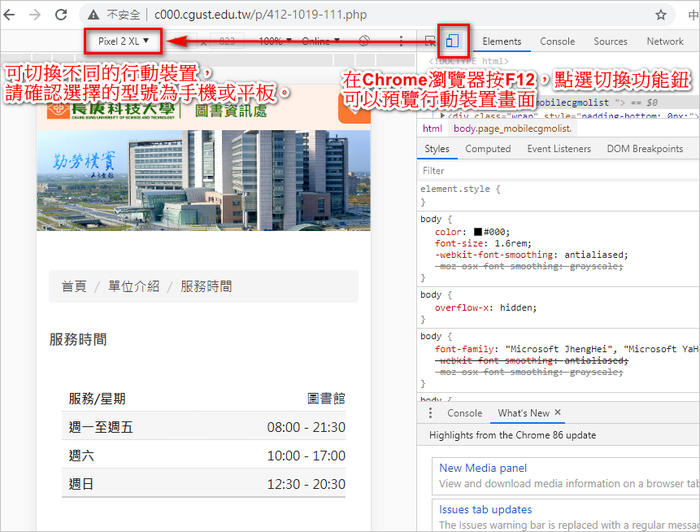Image resolution: width=700 pixels, height=532 pixels.
Task: Select html in the DOM breadcrumb
Action: (432, 129)
